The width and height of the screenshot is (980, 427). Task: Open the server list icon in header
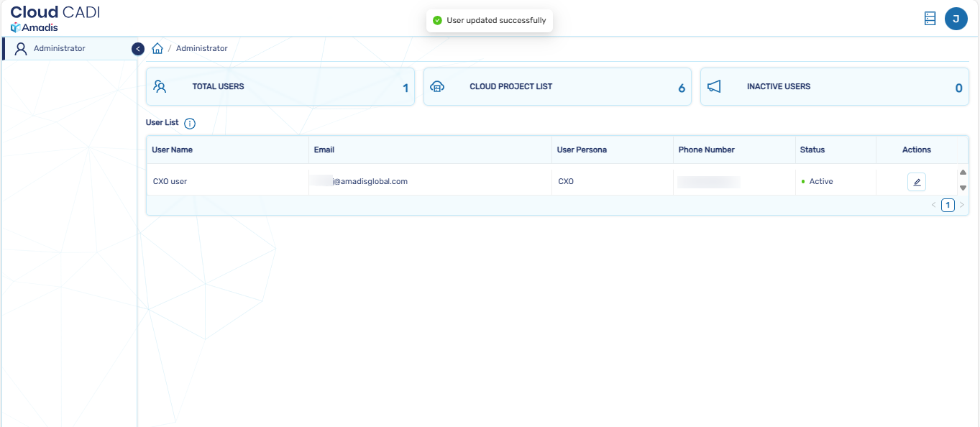pyautogui.click(x=930, y=19)
